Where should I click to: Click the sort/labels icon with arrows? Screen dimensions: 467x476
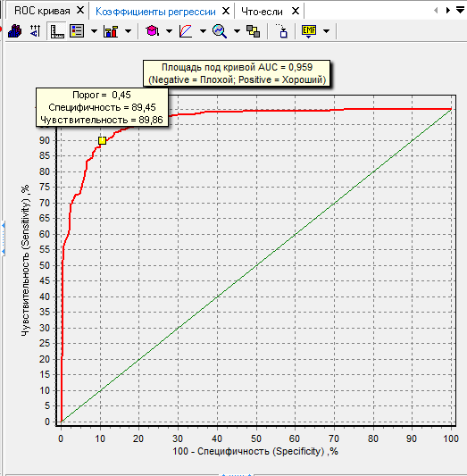(x=36, y=31)
